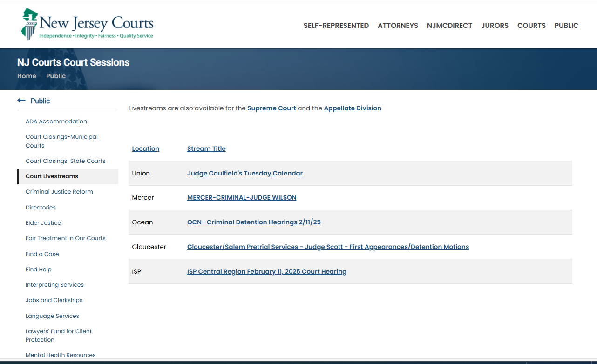This screenshot has width=597, height=364.
Task: Open the JURORS menu
Action: tap(495, 26)
